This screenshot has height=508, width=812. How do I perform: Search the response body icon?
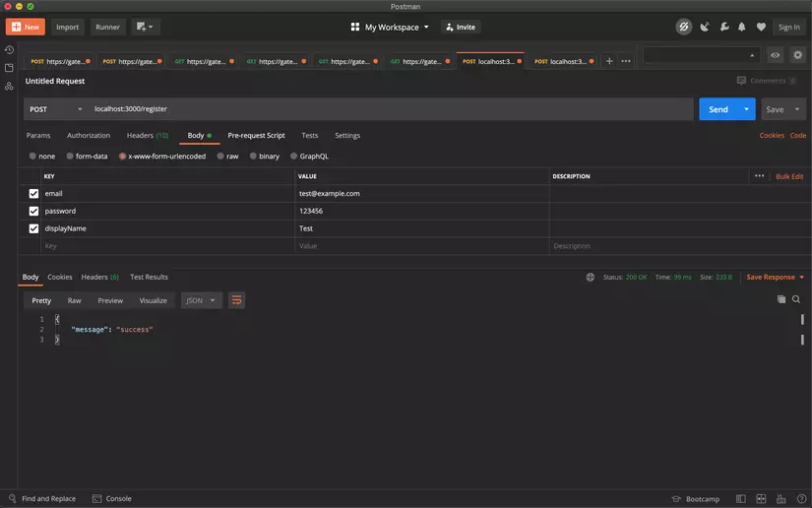pyautogui.click(x=796, y=299)
